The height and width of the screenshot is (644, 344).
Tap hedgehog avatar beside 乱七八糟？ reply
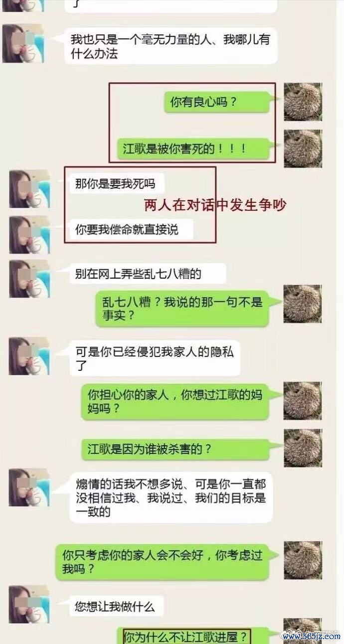(303, 304)
